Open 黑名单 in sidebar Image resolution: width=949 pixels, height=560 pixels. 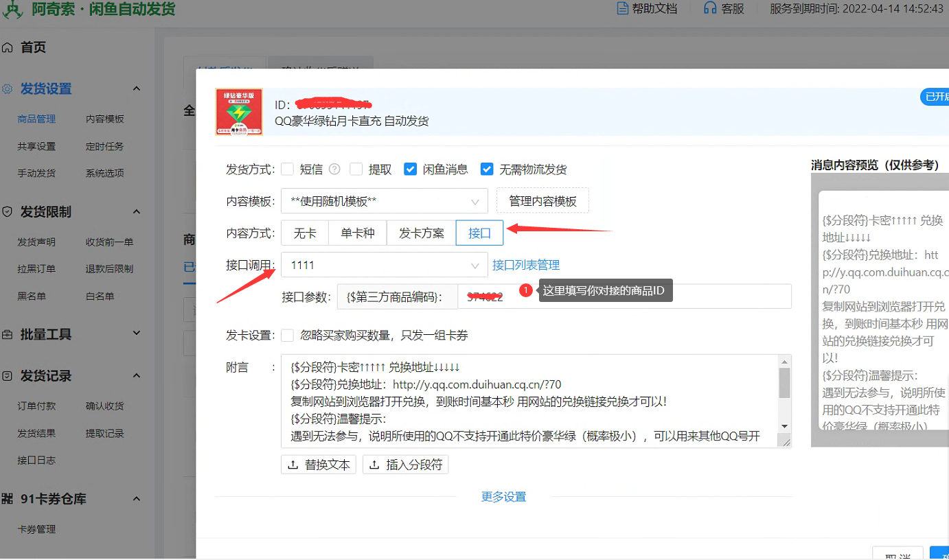tap(32, 296)
